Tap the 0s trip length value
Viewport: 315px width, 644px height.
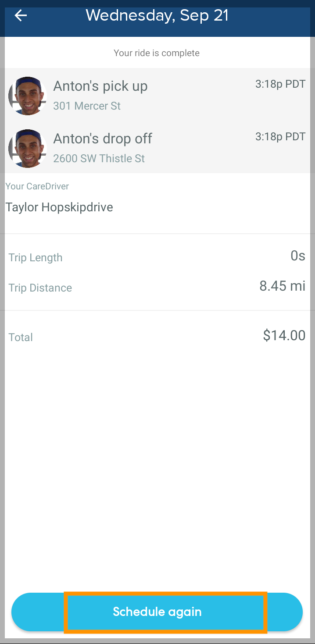(298, 256)
